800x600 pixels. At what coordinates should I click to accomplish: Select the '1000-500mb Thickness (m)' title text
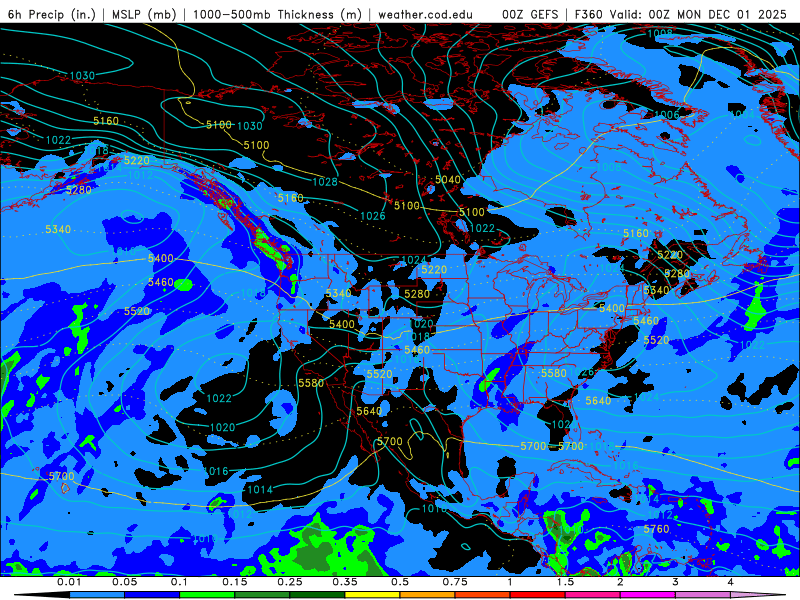pos(277,14)
